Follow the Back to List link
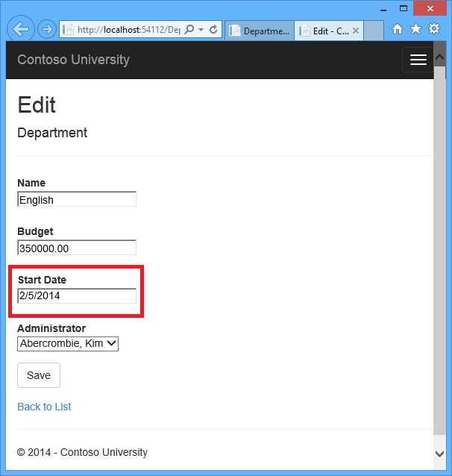 44,407
